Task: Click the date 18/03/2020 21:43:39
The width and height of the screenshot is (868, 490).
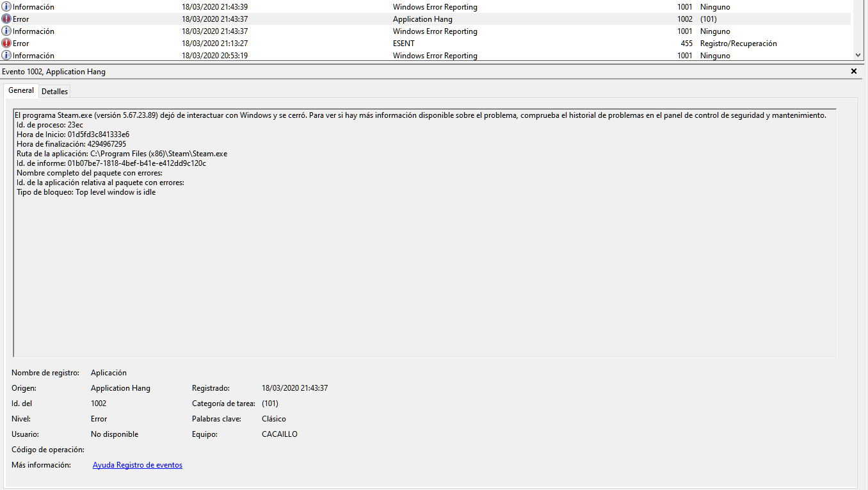Action: coord(214,7)
